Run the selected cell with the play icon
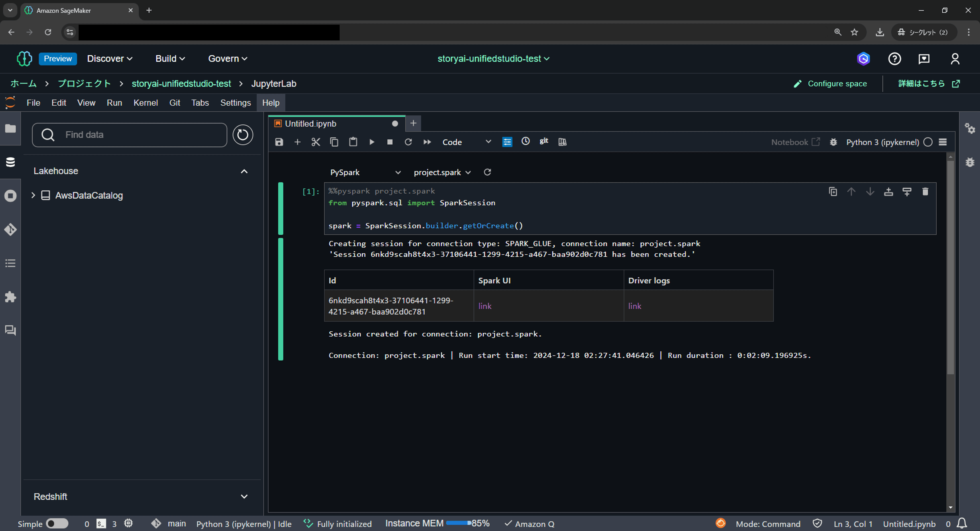Image resolution: width=980 pixels, height=531 pixels. pyautogui.click(x=372, y=142)
